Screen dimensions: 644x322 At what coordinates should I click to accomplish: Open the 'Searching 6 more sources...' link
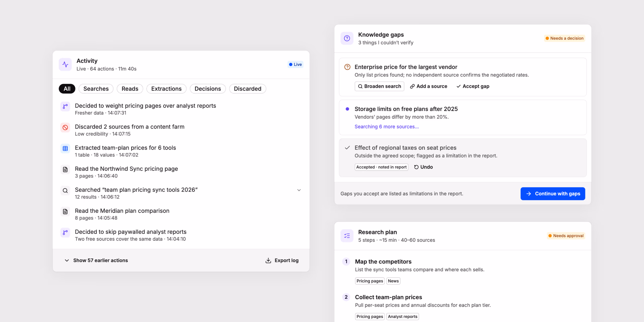point(387,127)
